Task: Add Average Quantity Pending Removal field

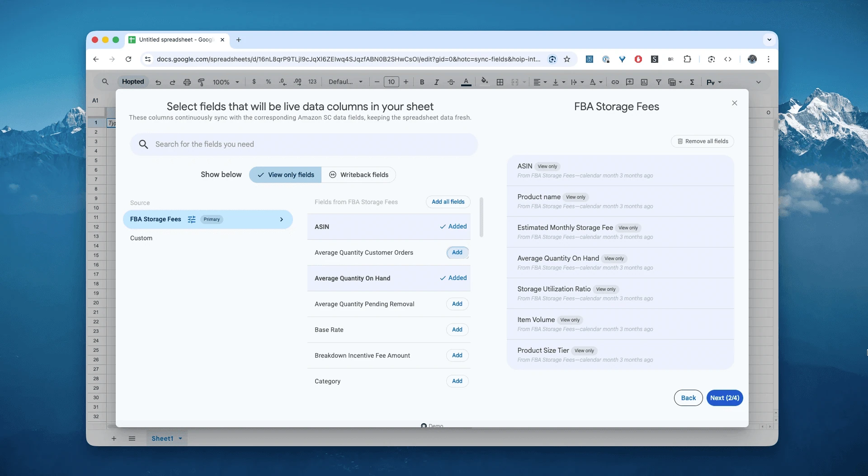Action: pos(457,304)
